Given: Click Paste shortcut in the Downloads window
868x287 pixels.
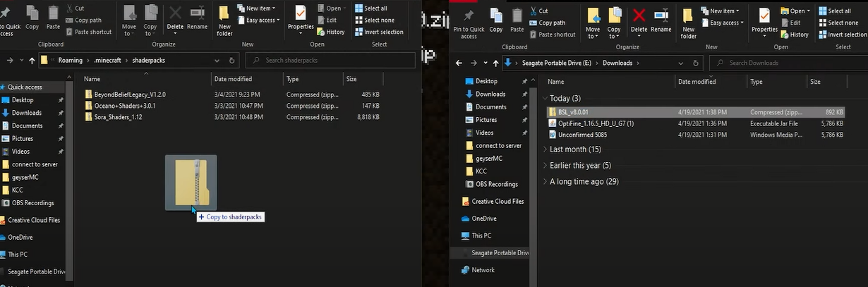Looking at the screenshot, I should (x=553, y=34).
